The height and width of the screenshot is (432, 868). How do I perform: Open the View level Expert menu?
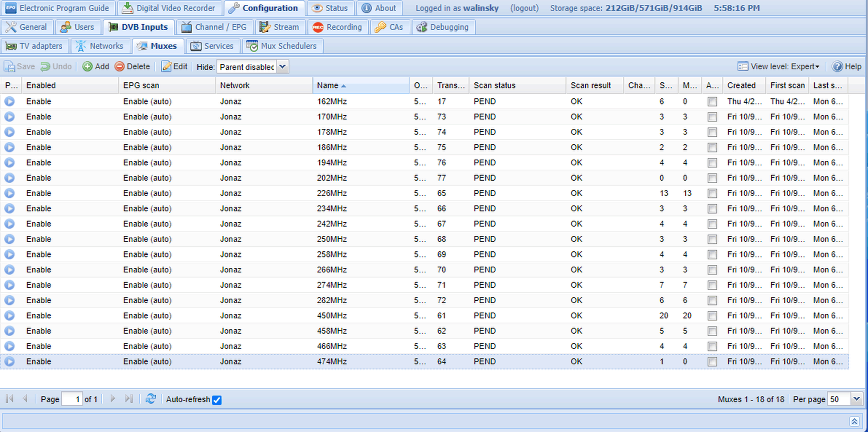coord(779,67)
